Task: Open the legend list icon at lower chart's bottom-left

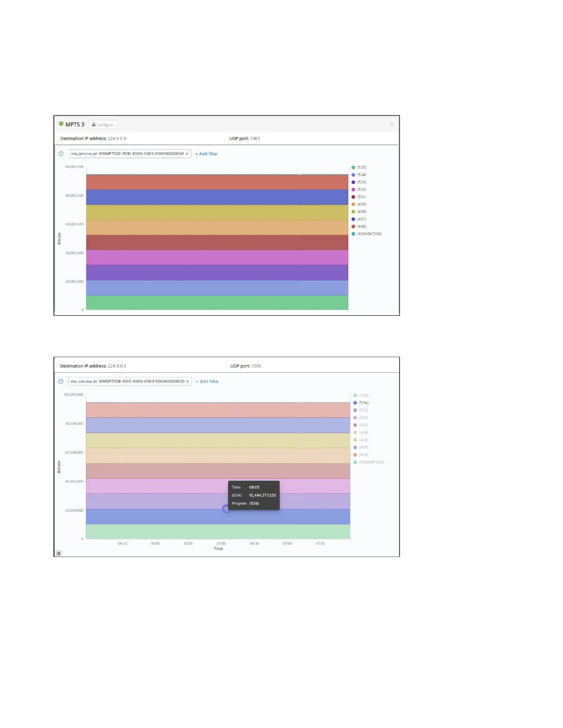Action: [x=58, y=553]
